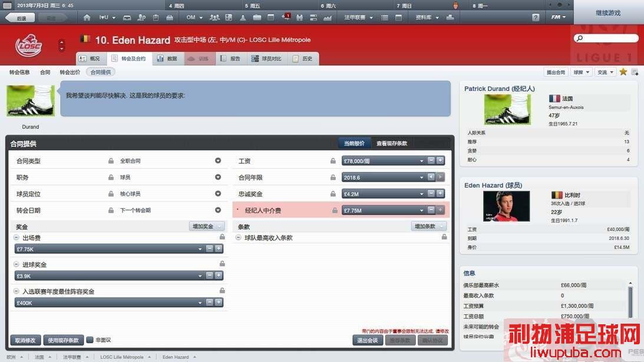Switch to the 概况 tab

(91, 59)
